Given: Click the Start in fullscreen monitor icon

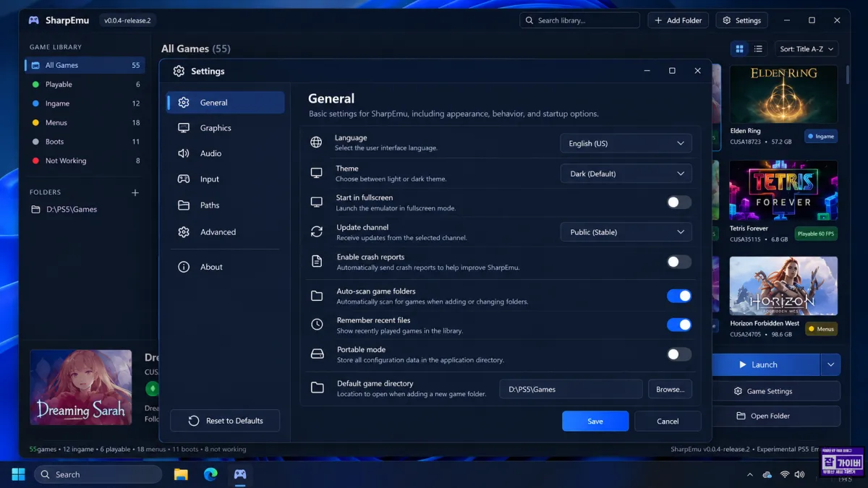Looking at the screenshot, I should (316, 202).
